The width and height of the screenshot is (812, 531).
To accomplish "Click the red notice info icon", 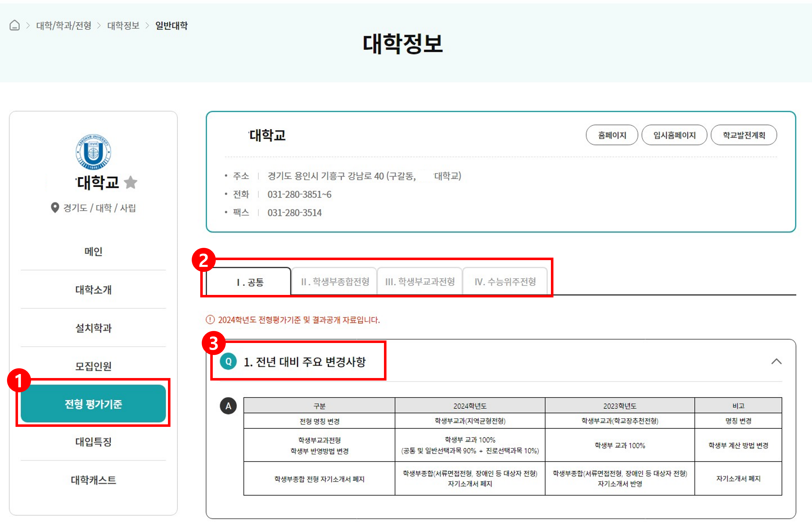I will pos(210,320).
